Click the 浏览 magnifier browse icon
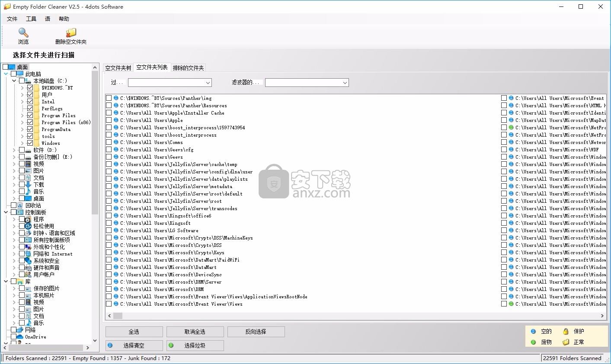Screen dimensions: 611x364 23,32
